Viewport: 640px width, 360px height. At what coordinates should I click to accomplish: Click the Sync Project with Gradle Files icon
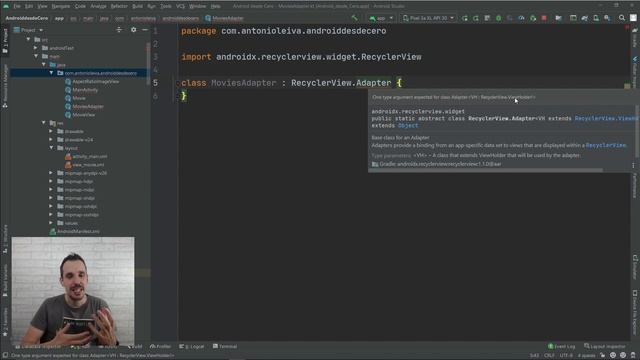coord(584,18)
